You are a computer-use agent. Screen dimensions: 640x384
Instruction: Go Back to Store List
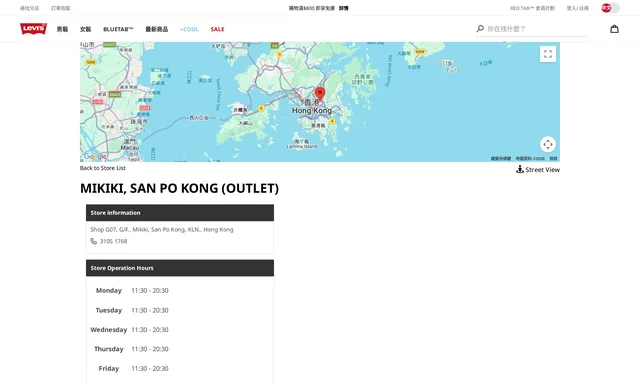(x=102, y=168)
